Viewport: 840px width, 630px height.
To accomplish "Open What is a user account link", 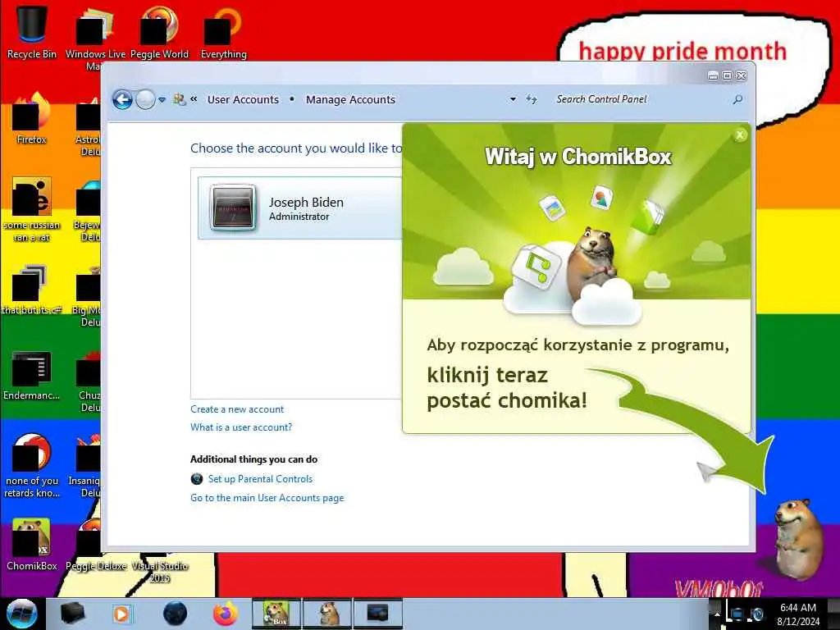I will [x=241, y=427].
